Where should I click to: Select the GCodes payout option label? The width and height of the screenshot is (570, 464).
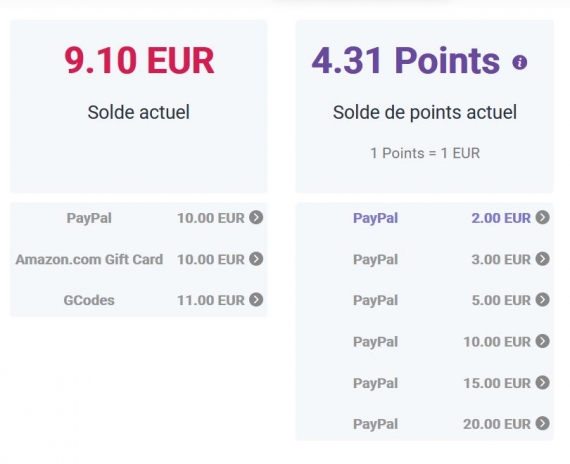89,300
